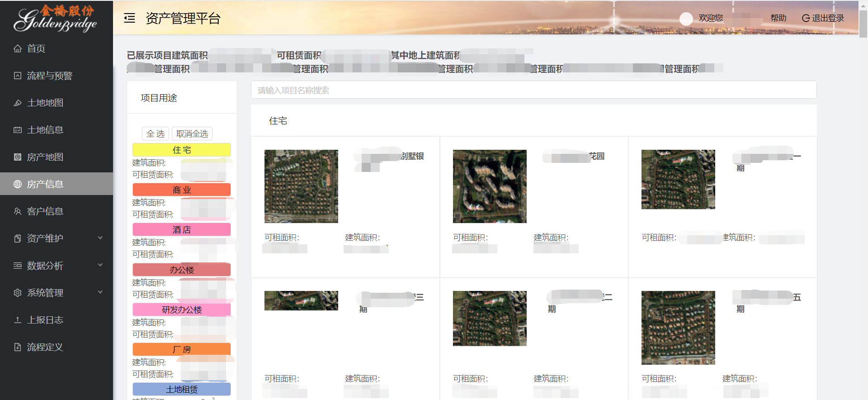Screen dimensions: 868x400
Task: Click the 系统管理 gear icon
Action: [18, 293]
